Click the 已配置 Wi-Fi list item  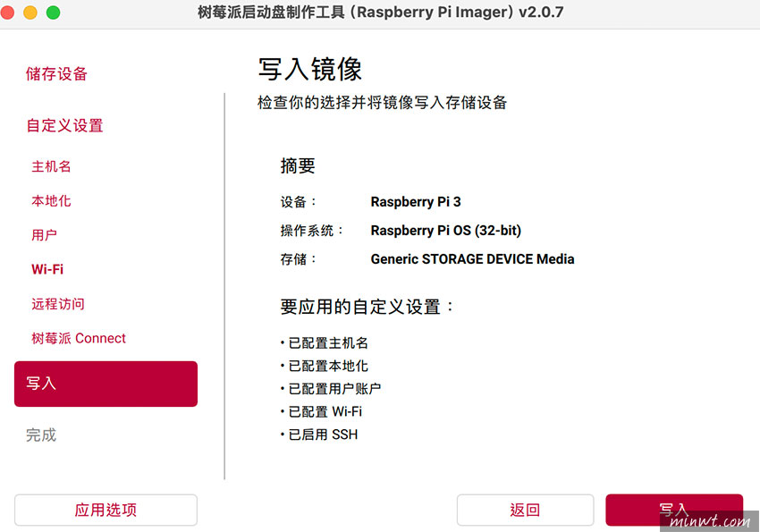coord(321,411)
